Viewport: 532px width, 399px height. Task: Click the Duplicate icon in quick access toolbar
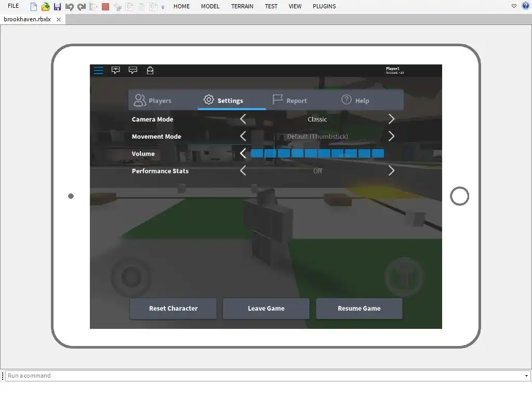point(153,6)
